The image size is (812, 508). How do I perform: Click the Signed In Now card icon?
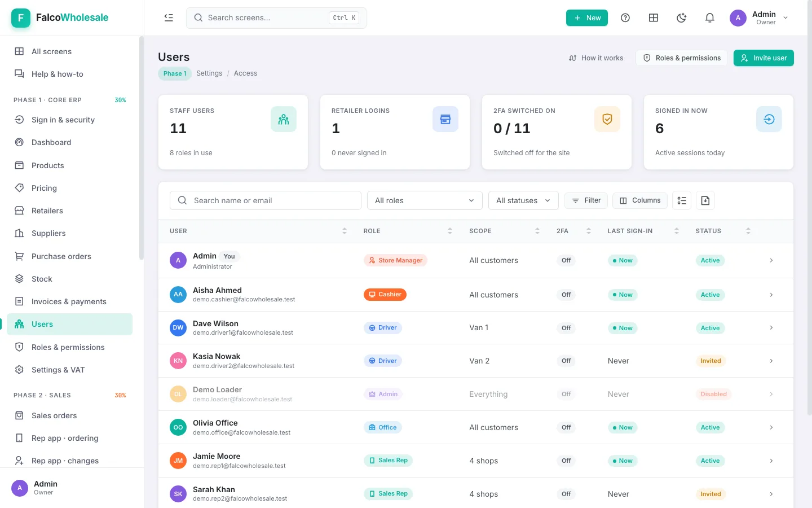769,119
